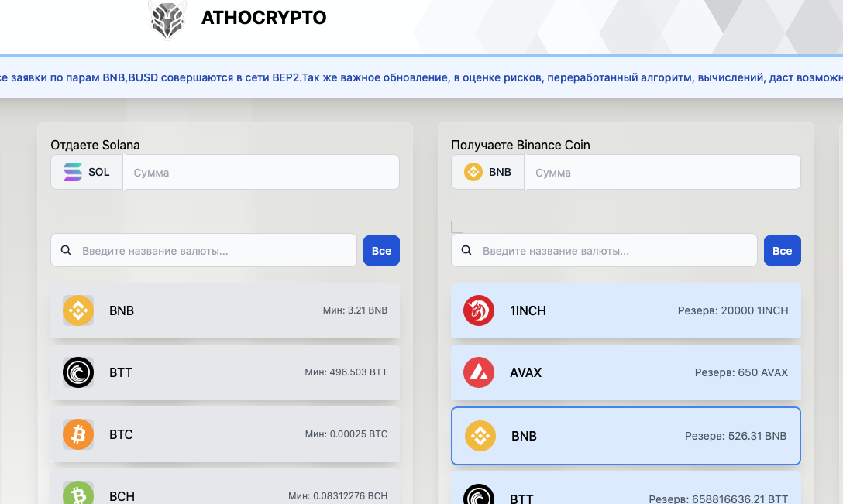Select the BCH coin icon in the give list
843x504 pixels.
click(78, 492)
